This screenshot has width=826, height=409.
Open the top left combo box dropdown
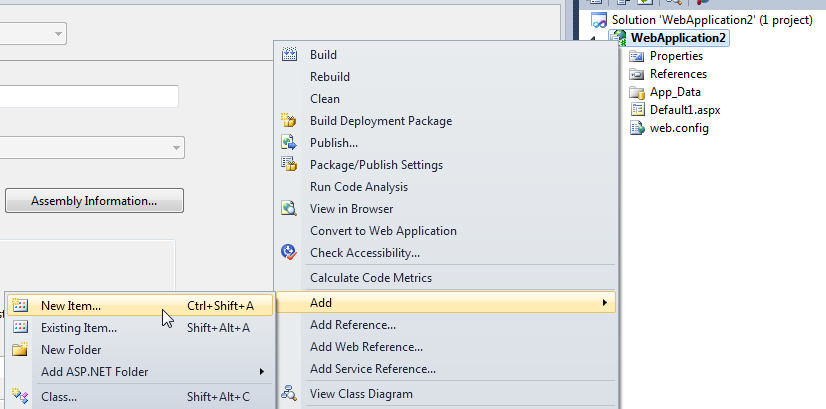coord(33,33)
